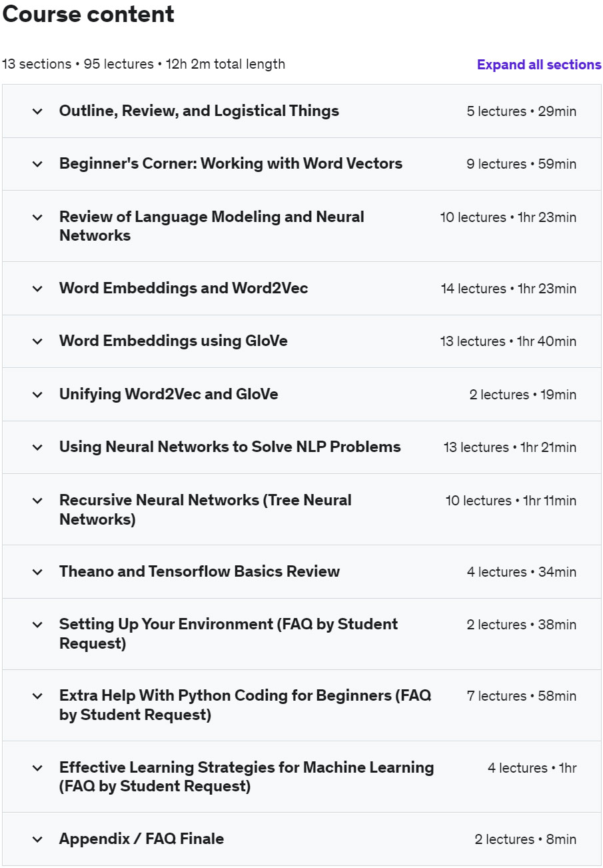
Task: Click Theano and Tensorflow Basics Review title
Action: point(199,571)
